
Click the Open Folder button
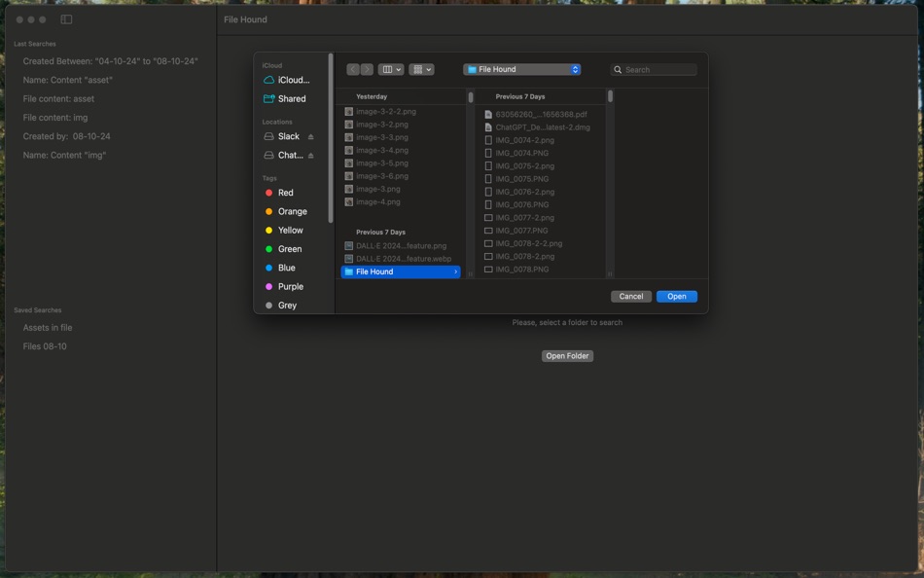point(567,355)
